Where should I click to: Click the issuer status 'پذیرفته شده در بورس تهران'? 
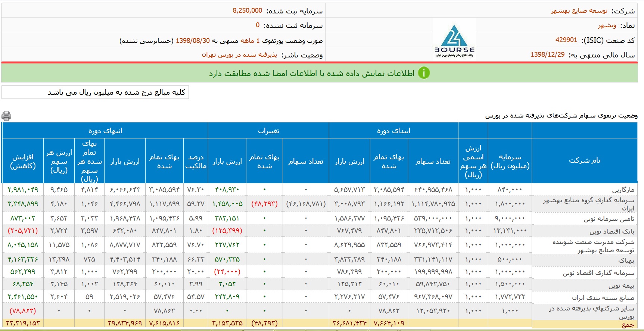[x=239, y=55]
